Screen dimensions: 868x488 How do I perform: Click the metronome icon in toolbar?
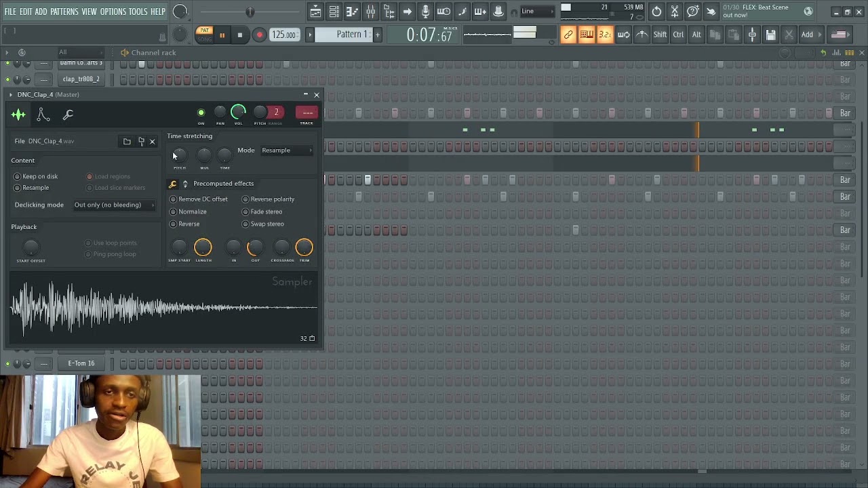click(x=642, y=35)
